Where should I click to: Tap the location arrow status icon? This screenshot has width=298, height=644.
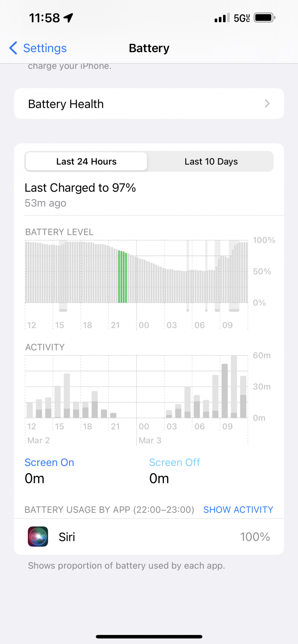[x=69, y=18]
